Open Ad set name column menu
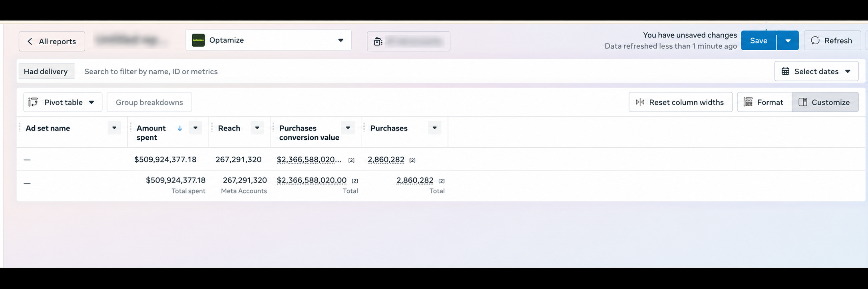Screen dimensions: 868x289 pyautogui.click(x=114, y=128)
